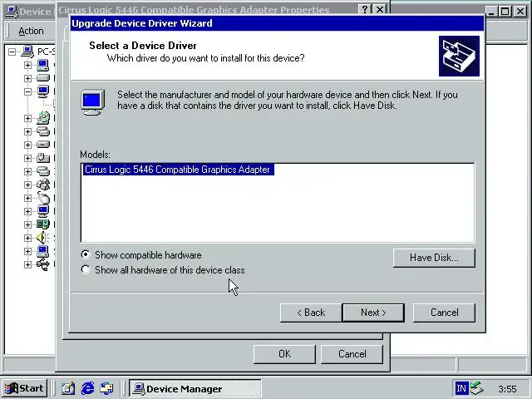
Task: Click Show Desktop icon in quick launch
Action: (68, 388)
